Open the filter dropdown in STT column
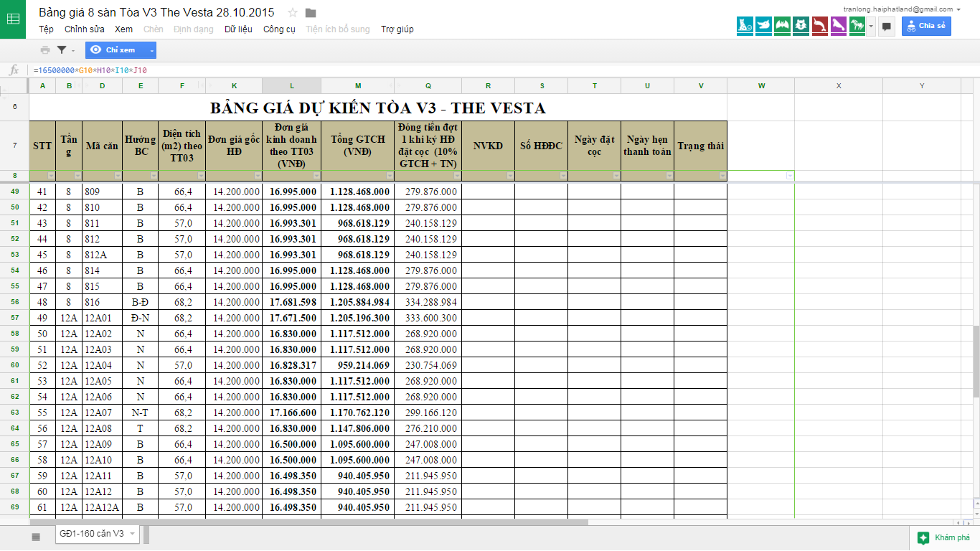 click(50, 176)
